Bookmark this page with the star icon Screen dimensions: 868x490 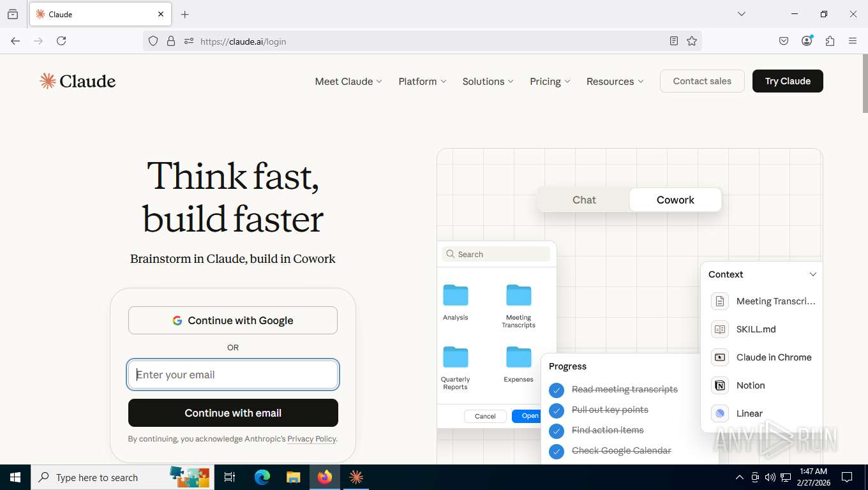coord(692,41)
